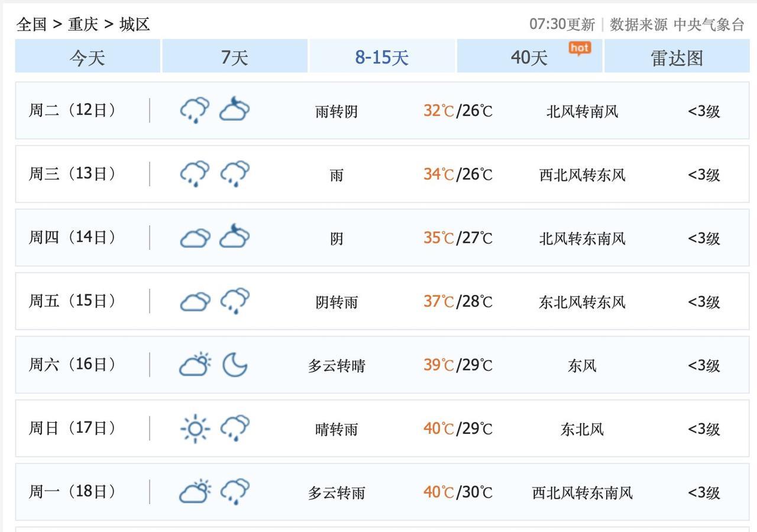The width and height of the screenshot is (757, 532).
Task: Click the 中央气象台 data source text
Action: [x=709, y=24]
